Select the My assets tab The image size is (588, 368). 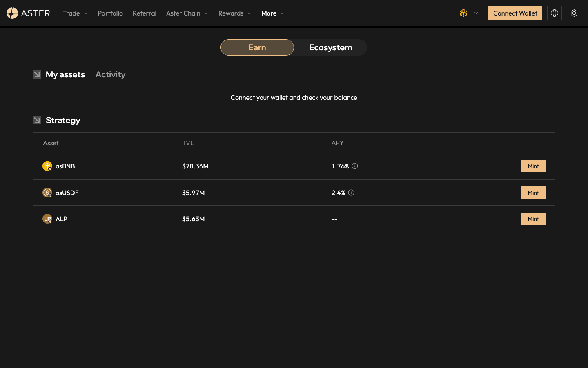[x=65, y=74]
